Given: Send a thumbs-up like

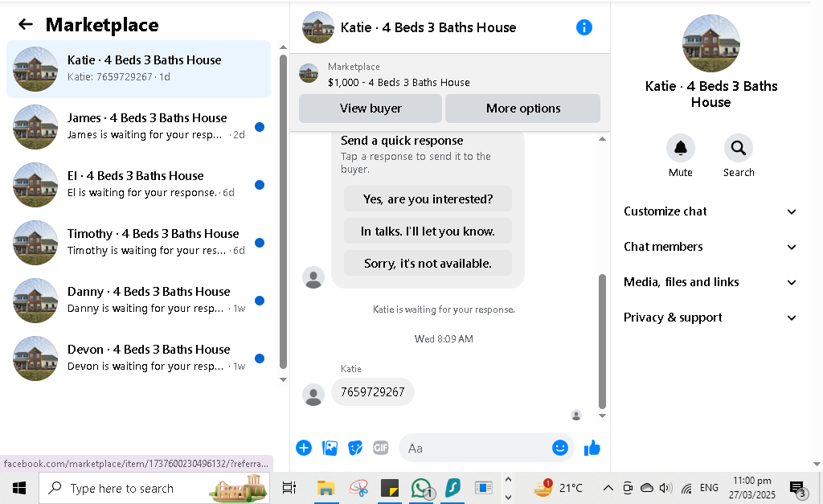Looking at the screenshot, I should (x=592, y=448).
